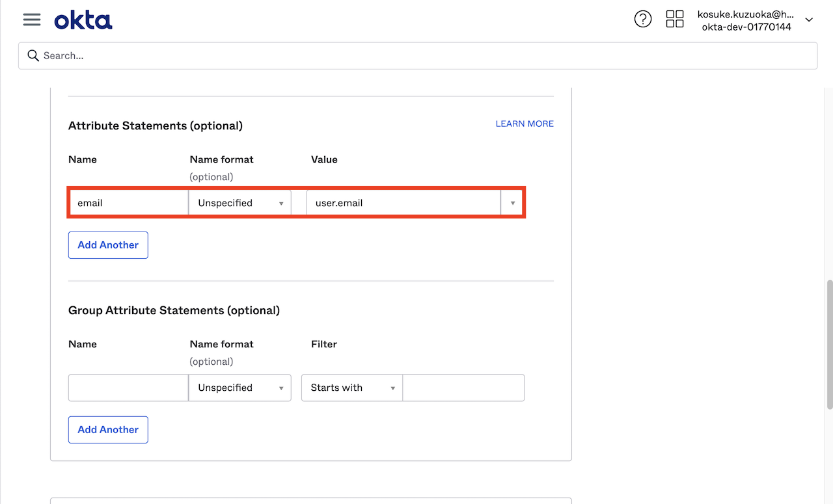Click the search magnifier icon
This screenshot has height=504, width=833.
click(x=33, y=56)
